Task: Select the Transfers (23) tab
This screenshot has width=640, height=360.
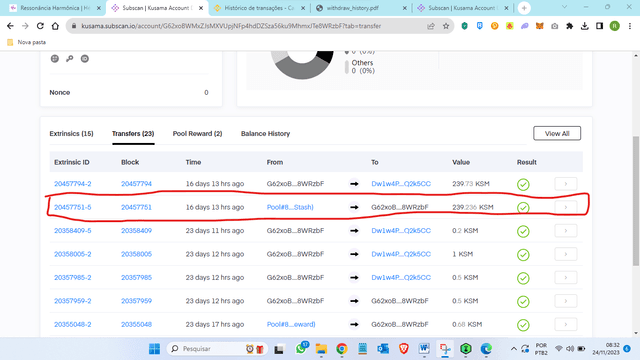Action: (133, 133)
